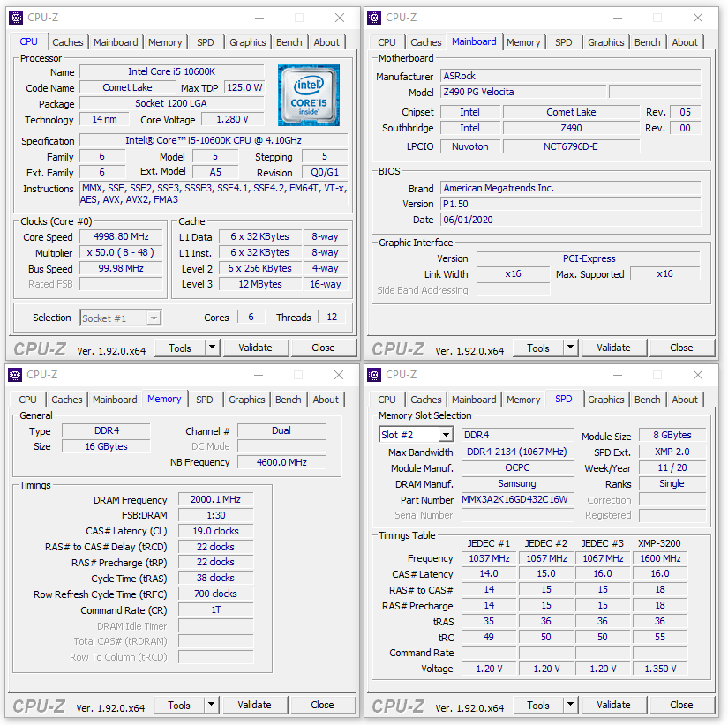
Task: Click Close button in Memory window
Action: click(322, 705)
